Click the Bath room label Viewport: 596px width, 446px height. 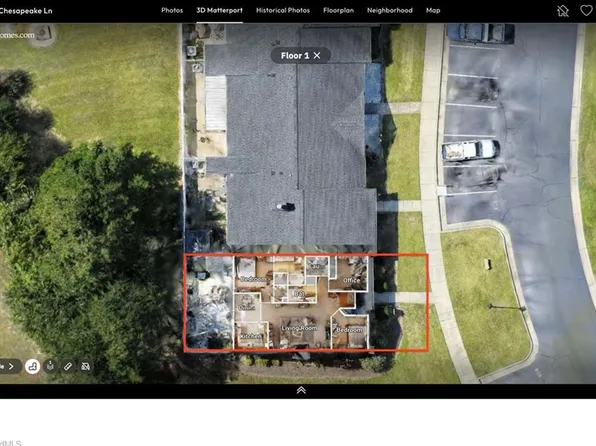point(300,294)
